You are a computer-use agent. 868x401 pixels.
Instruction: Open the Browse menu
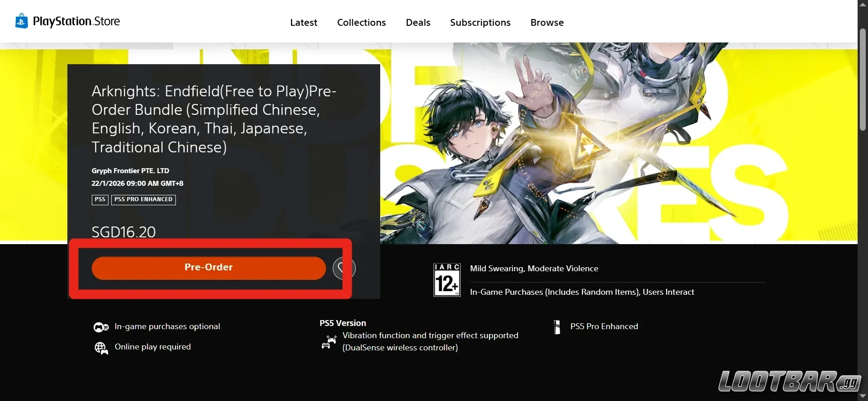(547, 23)
